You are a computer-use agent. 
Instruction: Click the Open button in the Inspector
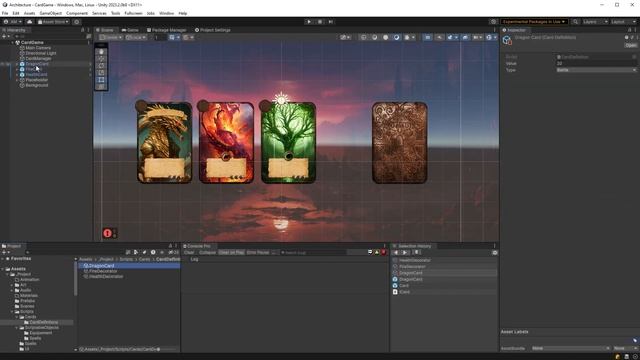pyautogui.click(x=631, y=45)
